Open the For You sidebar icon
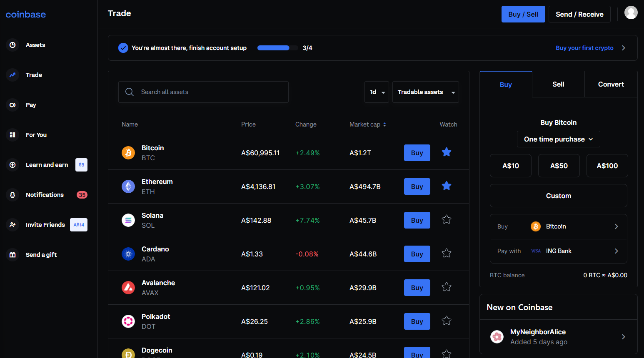 click(12, 135)
